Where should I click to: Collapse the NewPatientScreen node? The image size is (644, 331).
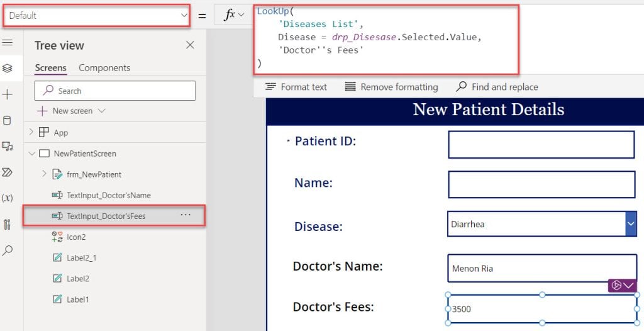tap(31, 154)
